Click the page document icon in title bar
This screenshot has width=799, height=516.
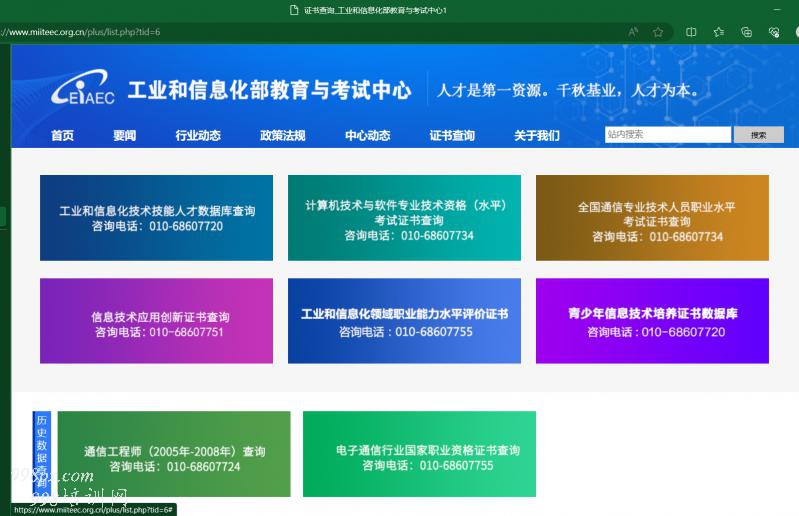pyautogui.click(x=294, y=10)
